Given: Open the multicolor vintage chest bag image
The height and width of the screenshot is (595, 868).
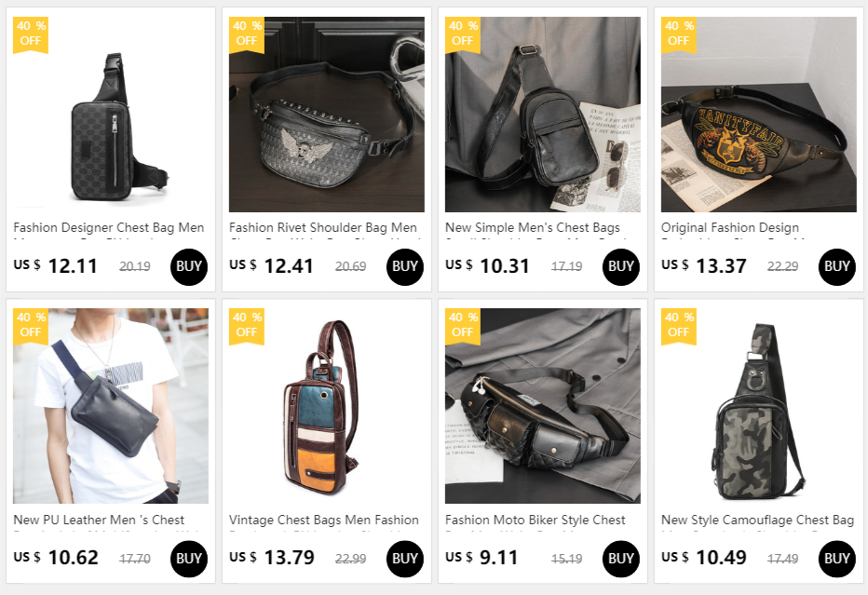Looking at the screenshot, I should pyautogui.click(x=327, y=406).
